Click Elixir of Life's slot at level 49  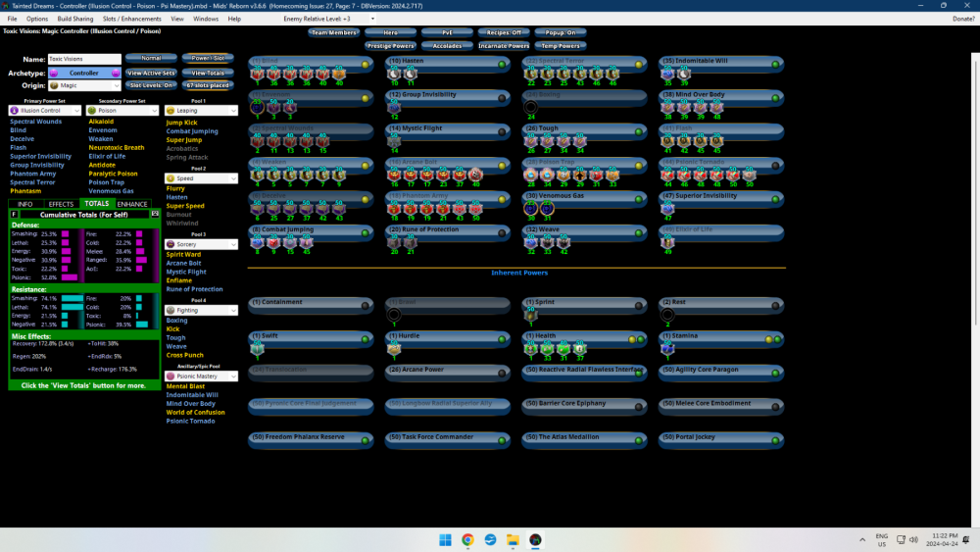click(x=667, y=243)
